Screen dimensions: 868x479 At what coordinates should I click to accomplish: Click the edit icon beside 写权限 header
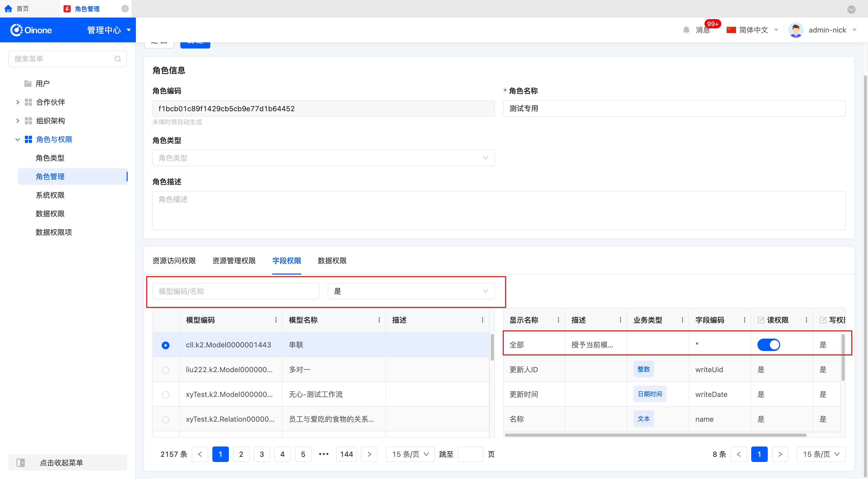(823, 320)
